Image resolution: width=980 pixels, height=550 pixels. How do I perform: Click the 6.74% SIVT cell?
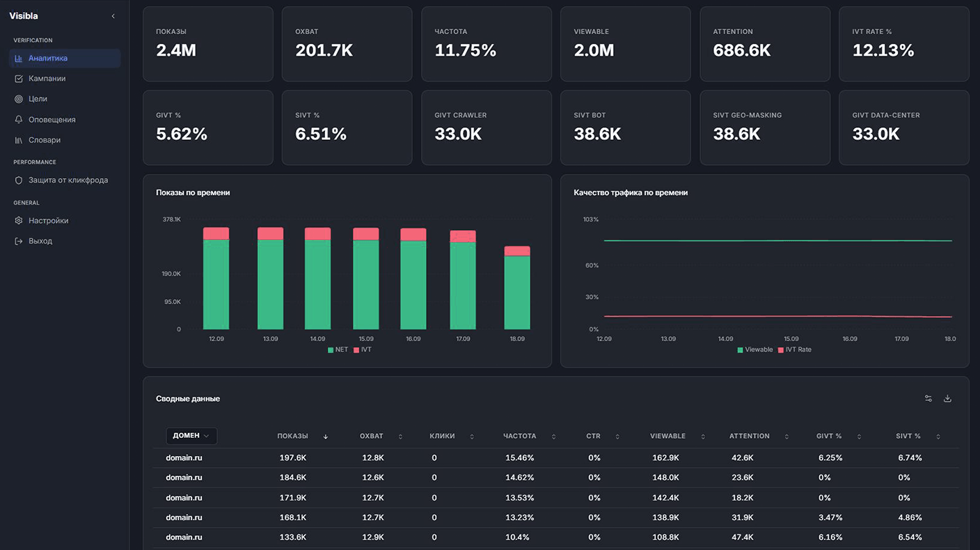coord(910,458)
